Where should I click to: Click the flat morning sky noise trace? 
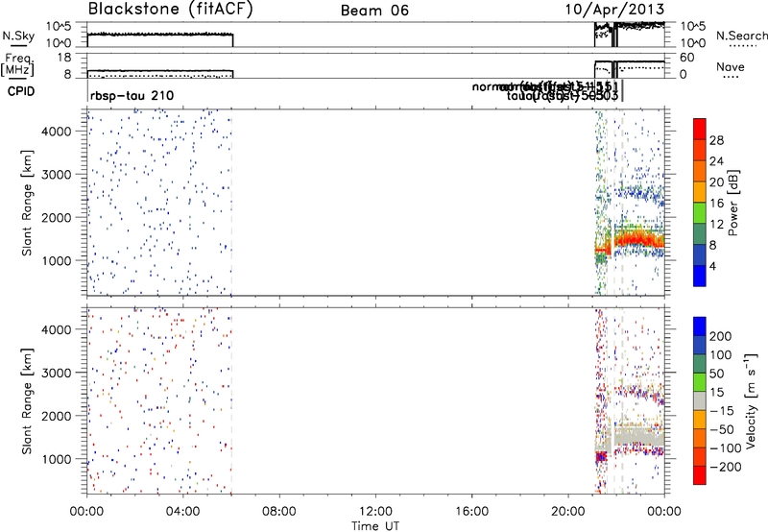[x=160, y=35]
